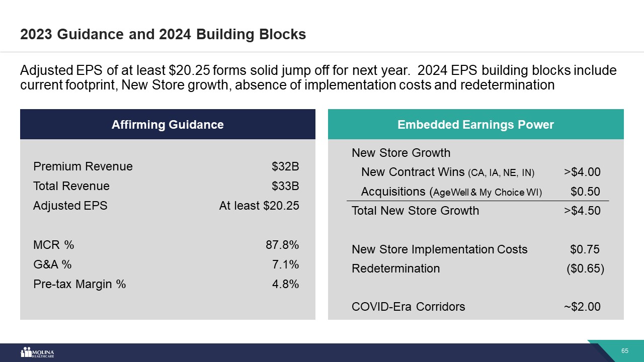Screen dimensions: 644x362
Task: Click the G&A % label
Action: point(52,264)
